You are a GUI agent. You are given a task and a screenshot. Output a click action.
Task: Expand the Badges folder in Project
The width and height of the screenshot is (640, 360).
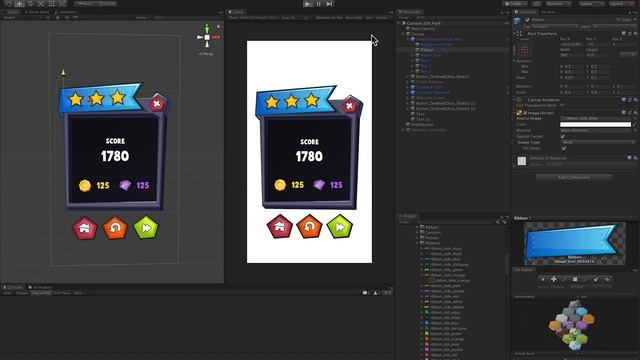pos(417,227)
